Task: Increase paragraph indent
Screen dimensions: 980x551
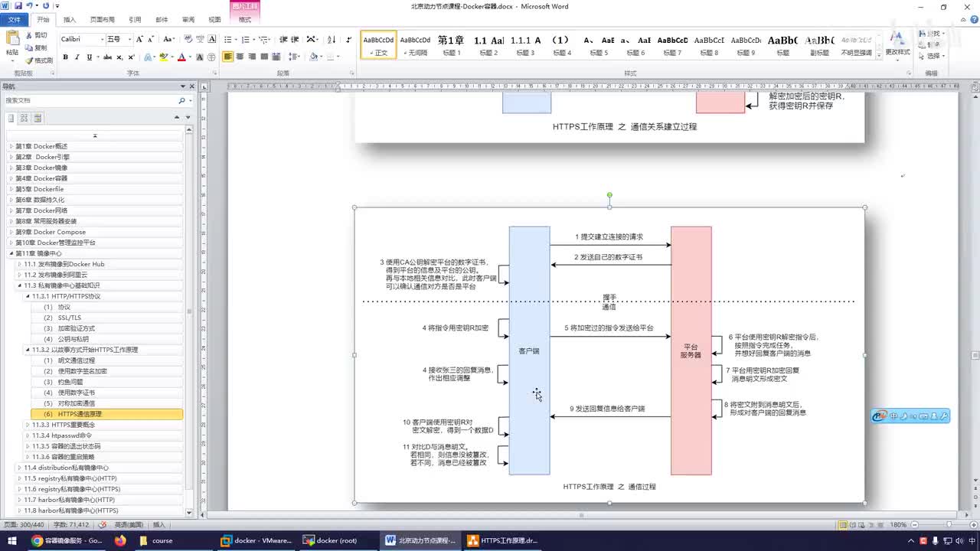Action: pos(295,39)
